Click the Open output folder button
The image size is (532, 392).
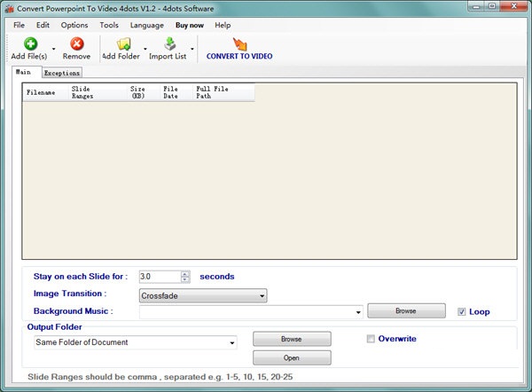tap(292, 357)
